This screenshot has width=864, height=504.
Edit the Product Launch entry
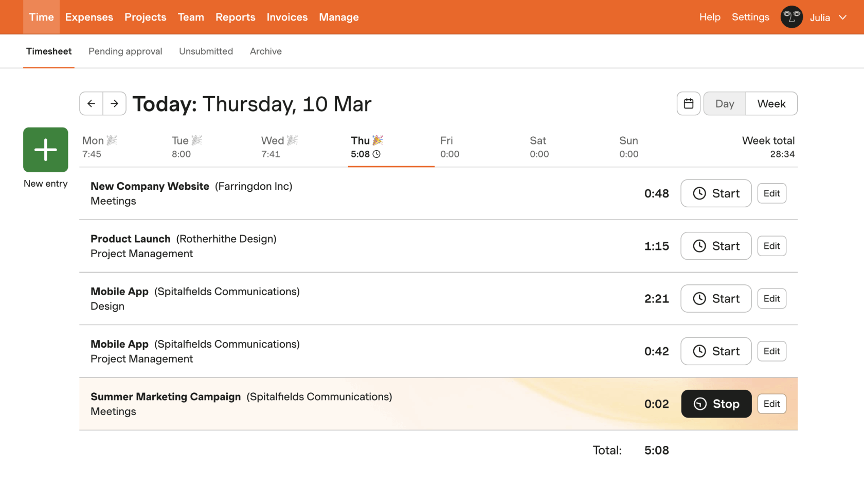[x=771, y=246]
